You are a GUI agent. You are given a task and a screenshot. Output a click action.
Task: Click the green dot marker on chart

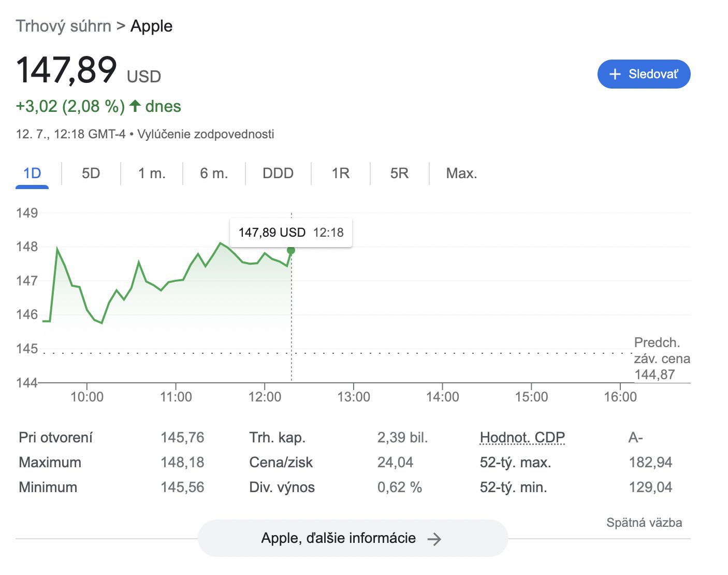coord(291,251)
